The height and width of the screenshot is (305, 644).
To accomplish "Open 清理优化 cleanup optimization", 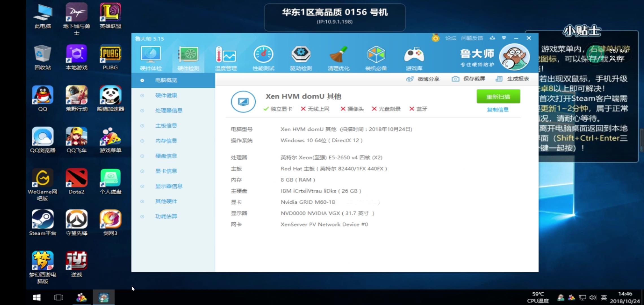I will click(x=338, y=58).
